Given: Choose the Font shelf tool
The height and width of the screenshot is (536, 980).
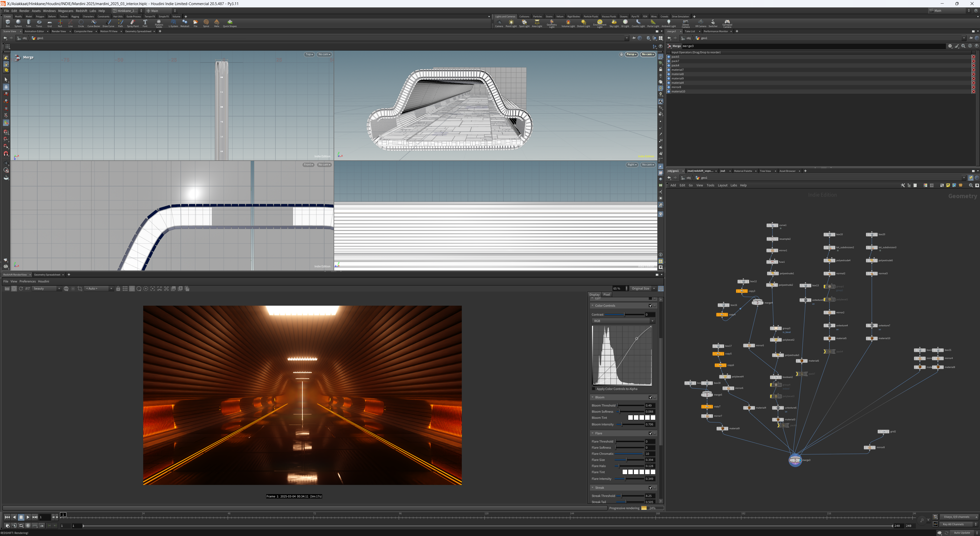Looking at the screenshot, I should (x=145, y=23).
